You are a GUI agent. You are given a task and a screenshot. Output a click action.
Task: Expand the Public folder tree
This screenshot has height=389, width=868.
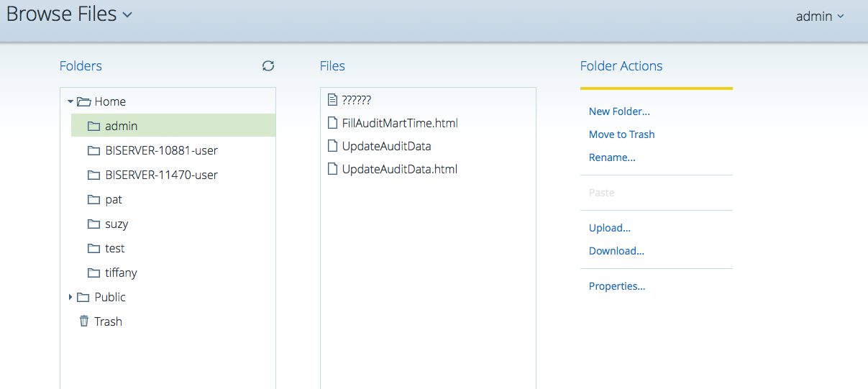tap(70, 297)
